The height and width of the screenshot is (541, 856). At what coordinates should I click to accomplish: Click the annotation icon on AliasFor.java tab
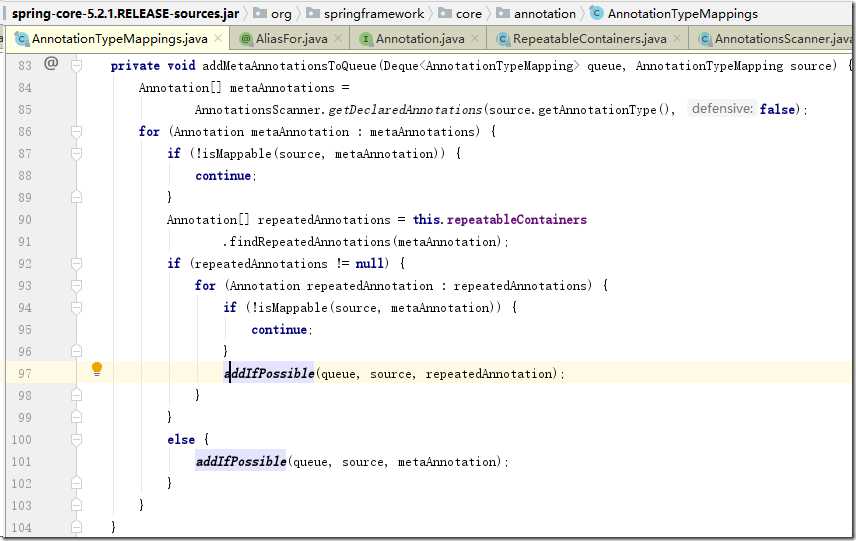coord(246,39)
